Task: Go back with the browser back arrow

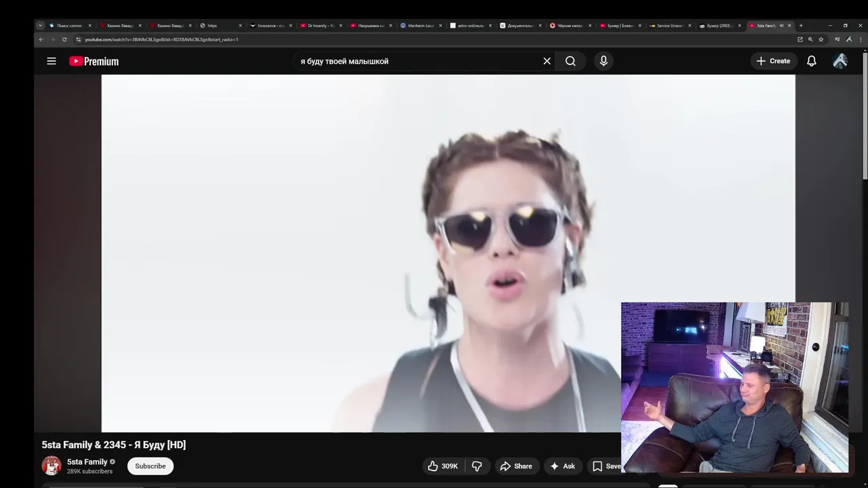Action: pyautogui.click(x=41, y=39)
